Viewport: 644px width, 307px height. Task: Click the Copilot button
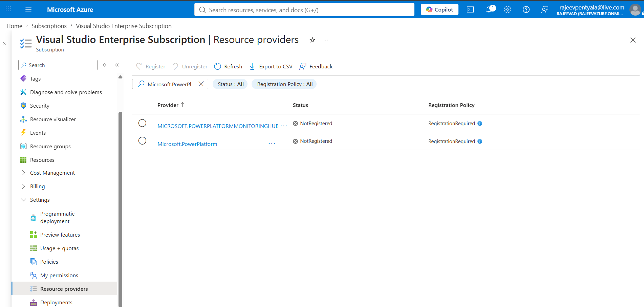tap(439, 9)
